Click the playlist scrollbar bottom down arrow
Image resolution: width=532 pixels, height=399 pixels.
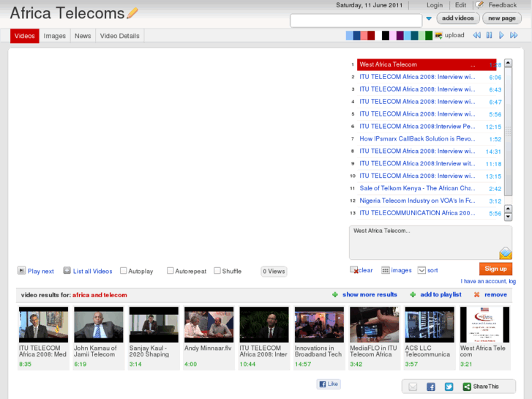pyautogui.click(x=508, y=217)
